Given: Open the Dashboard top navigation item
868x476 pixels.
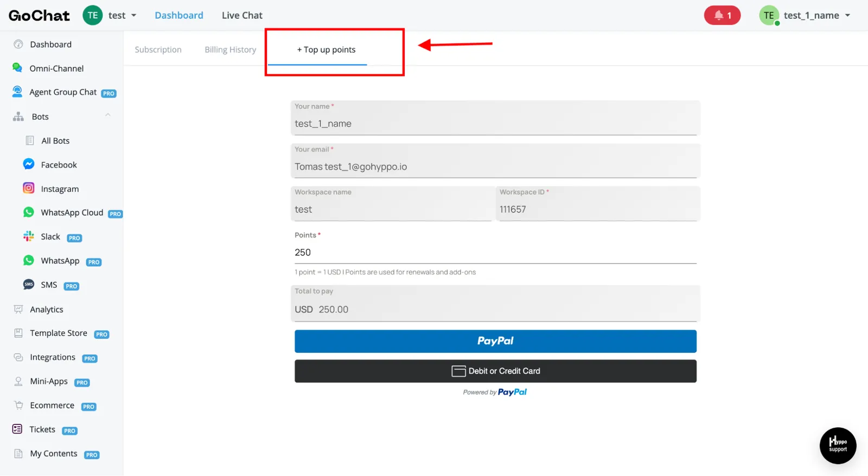Looking at the screenshot, I should 179,15.
